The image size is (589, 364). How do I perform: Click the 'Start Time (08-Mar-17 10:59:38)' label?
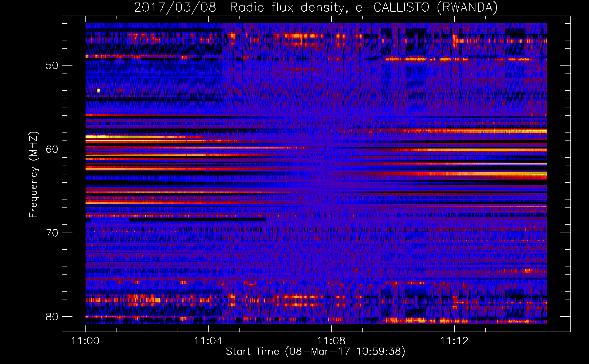[316, 351]
